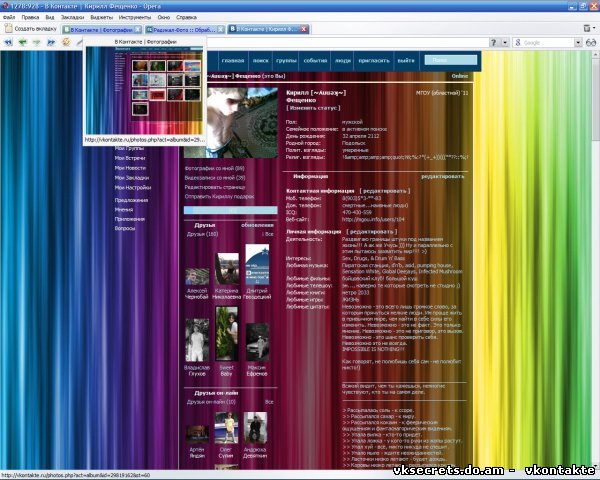The image size is (600, 480).
Task: Open the Правка menu
Action: [x=30, y=18]
